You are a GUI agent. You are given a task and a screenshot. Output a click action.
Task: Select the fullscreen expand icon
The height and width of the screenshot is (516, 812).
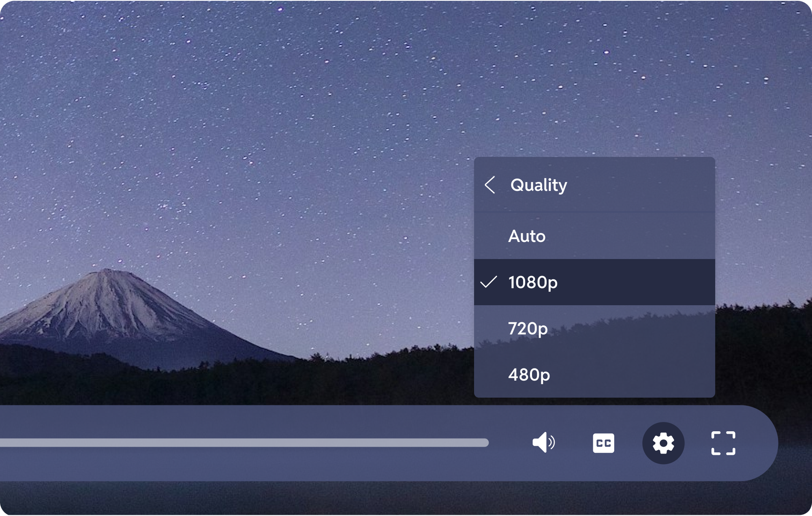tap(723, 443)
